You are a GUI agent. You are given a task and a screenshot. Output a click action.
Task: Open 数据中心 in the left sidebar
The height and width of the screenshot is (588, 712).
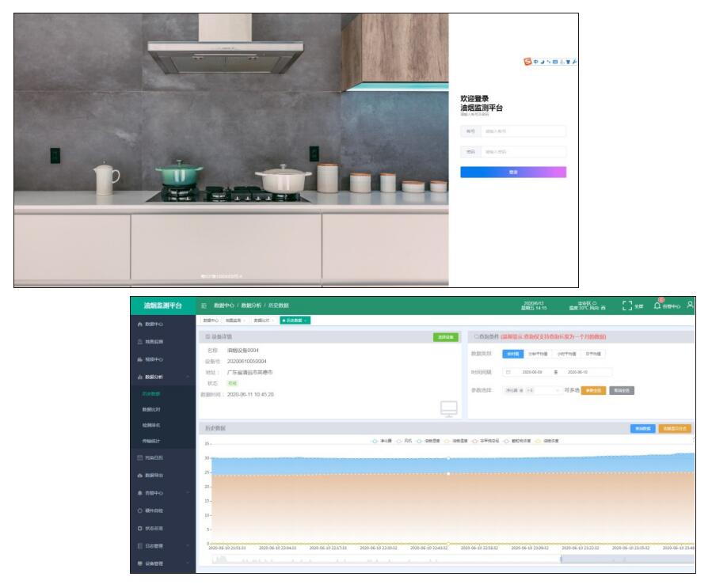coord(153,324)
